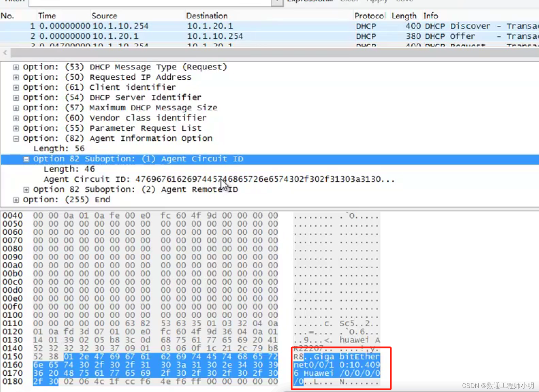Click ASCII text 'huawei A' in hex pane
This screenshot has height=392, width=539.
359,340
